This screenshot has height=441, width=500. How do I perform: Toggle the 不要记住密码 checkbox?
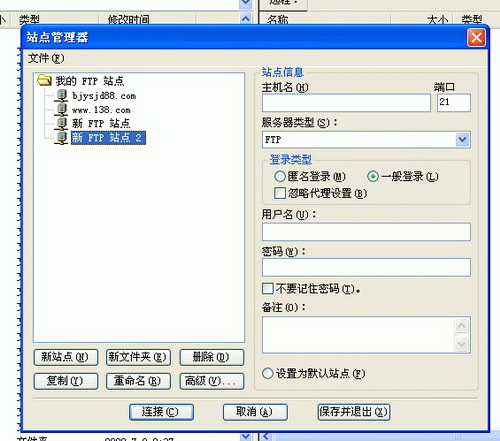(x=268, y=289)
